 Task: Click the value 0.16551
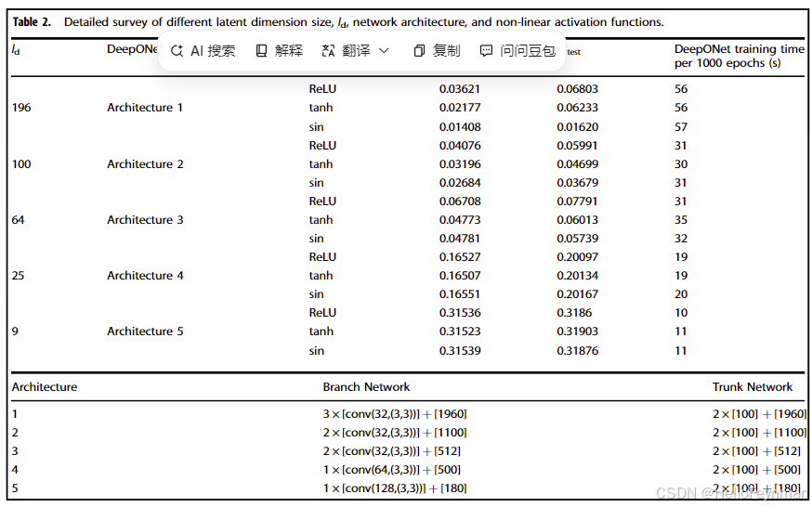(460, 294)
